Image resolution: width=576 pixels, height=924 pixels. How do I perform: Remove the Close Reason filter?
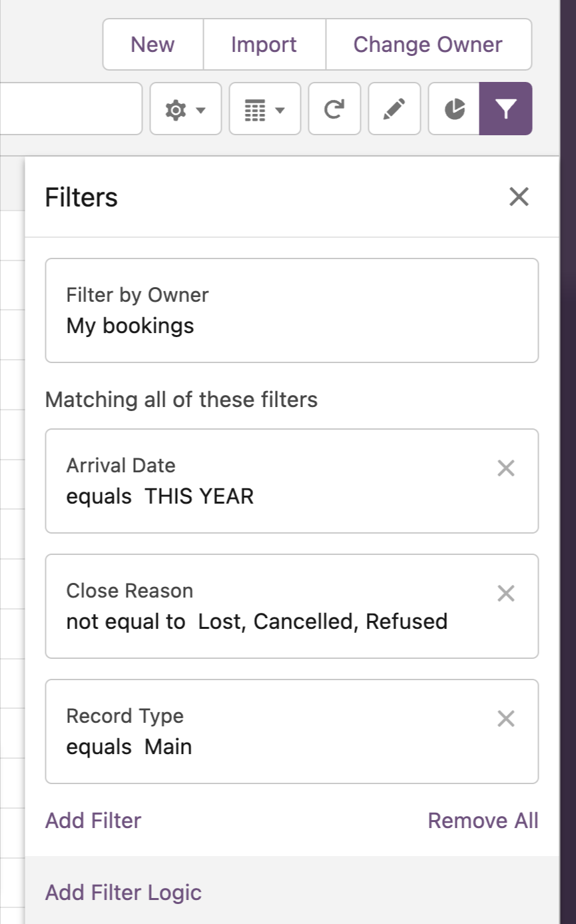[506, 594]
